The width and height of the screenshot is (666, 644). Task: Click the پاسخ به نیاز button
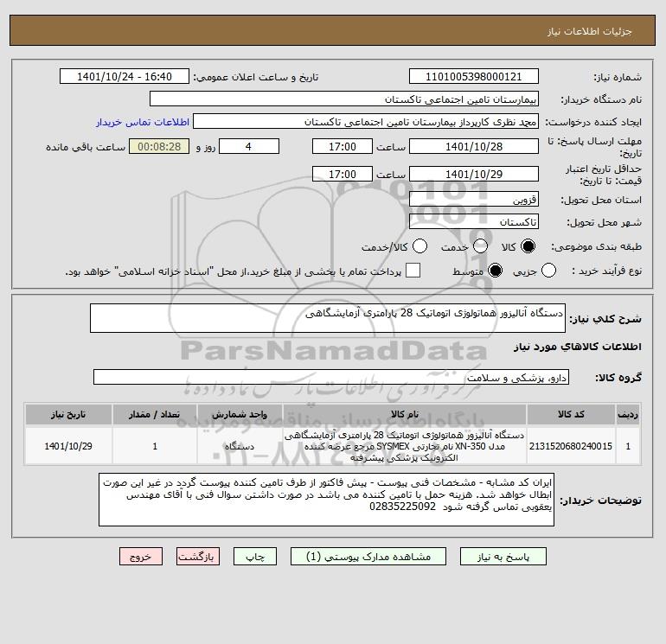click(x=503, y=557)
